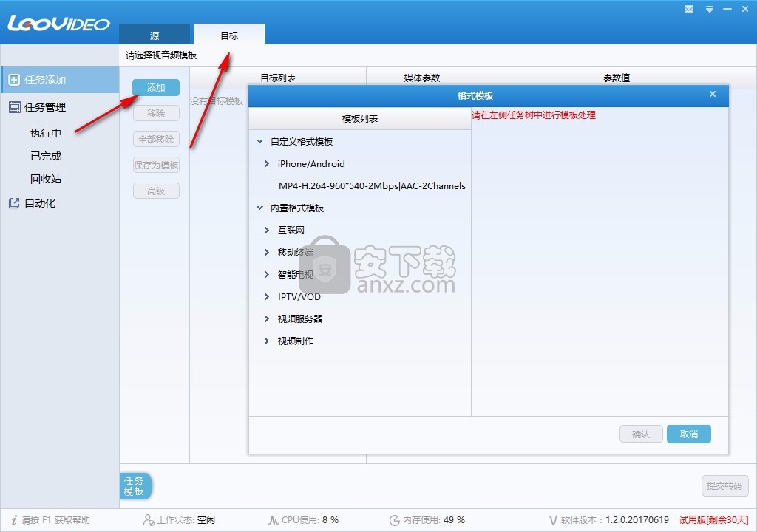757x532 pixels.
Task: Expand the 视频制作 category arrow
Action: click(267, 341)
